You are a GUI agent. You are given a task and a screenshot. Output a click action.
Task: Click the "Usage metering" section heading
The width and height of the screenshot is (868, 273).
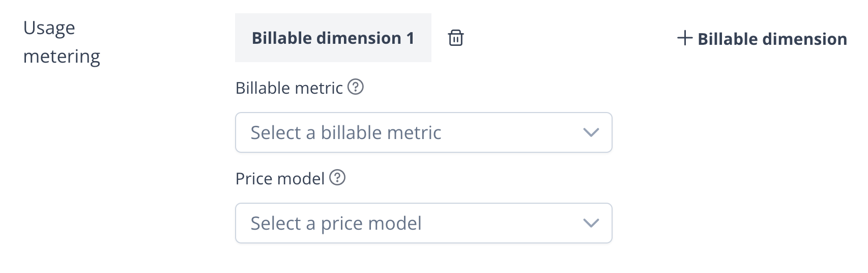pos(62,42)
